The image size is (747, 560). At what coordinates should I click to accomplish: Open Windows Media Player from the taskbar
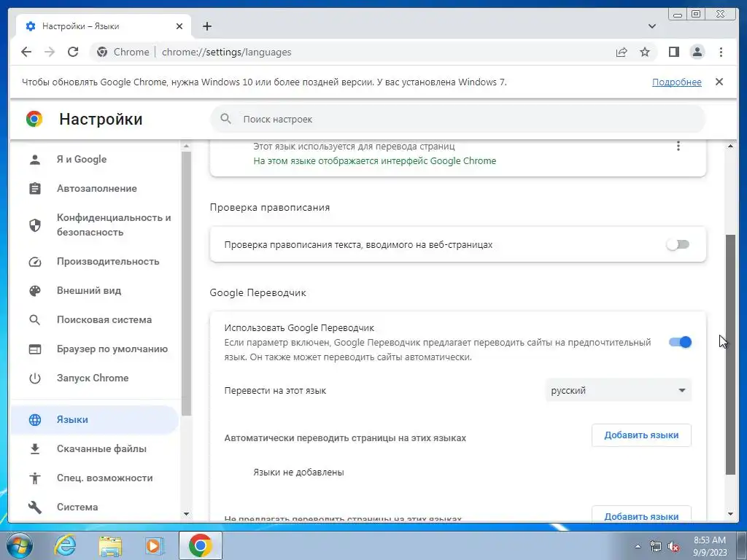(x=154, y=545)
